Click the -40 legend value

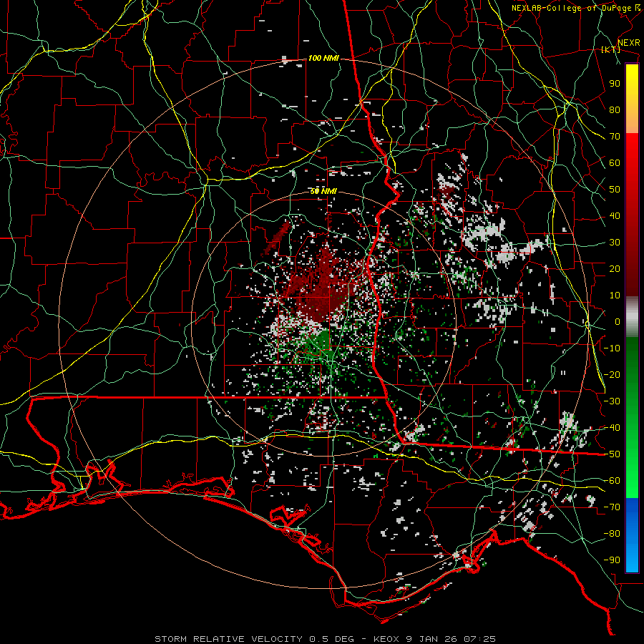click(612, 428)
